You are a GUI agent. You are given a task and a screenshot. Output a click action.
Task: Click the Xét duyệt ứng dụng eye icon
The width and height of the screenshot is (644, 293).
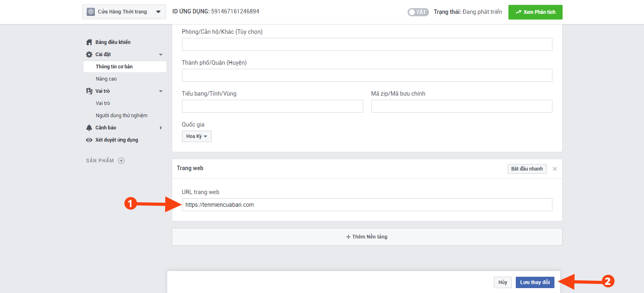(89, 140)
